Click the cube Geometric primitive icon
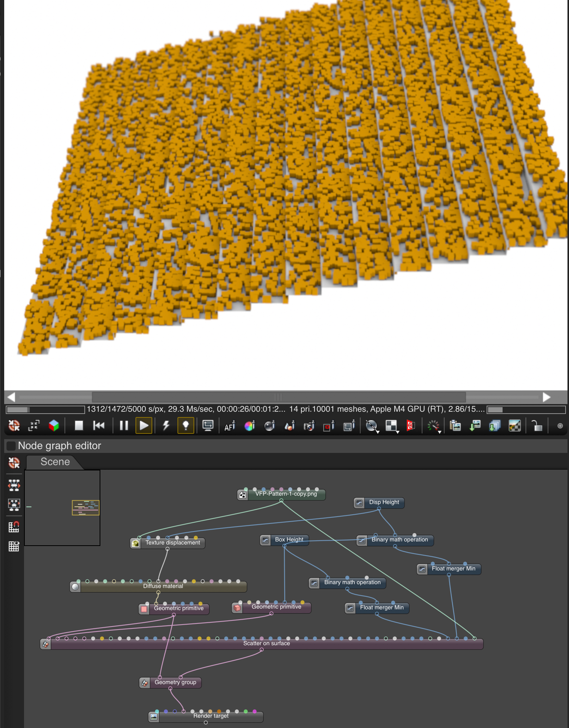The height and width of the screenshot is (728, 569). click(237, 607)
